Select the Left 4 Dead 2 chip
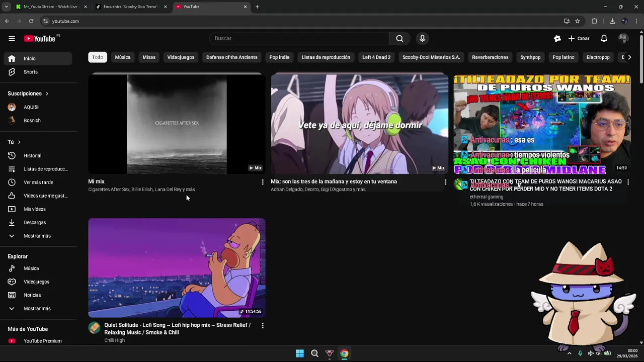Image resolution: width=644 pixels, height=362 pixels. pyautogui.click(x=376, y=57)
